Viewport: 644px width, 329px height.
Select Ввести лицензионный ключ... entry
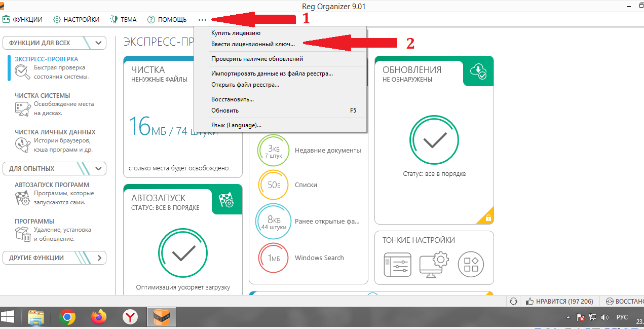pyautogui.click(x=280, y=44)
